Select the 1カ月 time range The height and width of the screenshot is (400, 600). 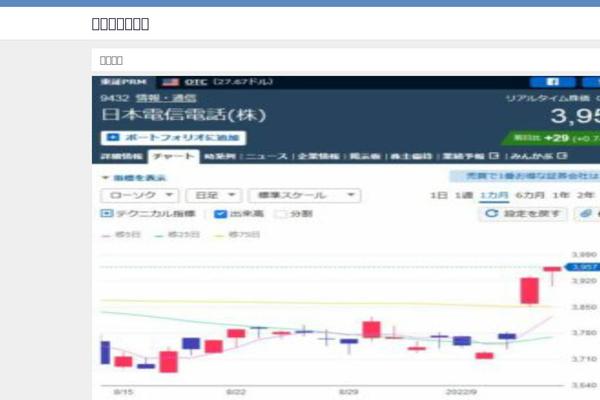click(x=494, y=195)
